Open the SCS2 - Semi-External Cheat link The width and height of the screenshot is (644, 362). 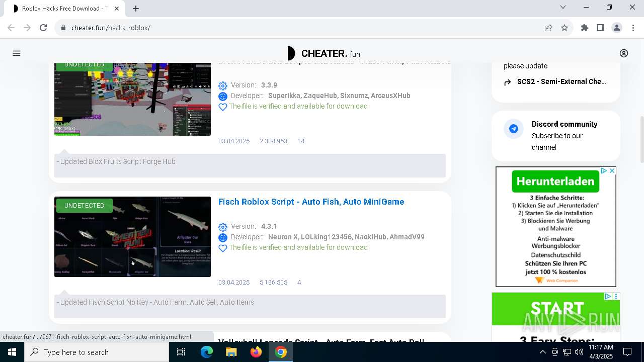point(561,81)
